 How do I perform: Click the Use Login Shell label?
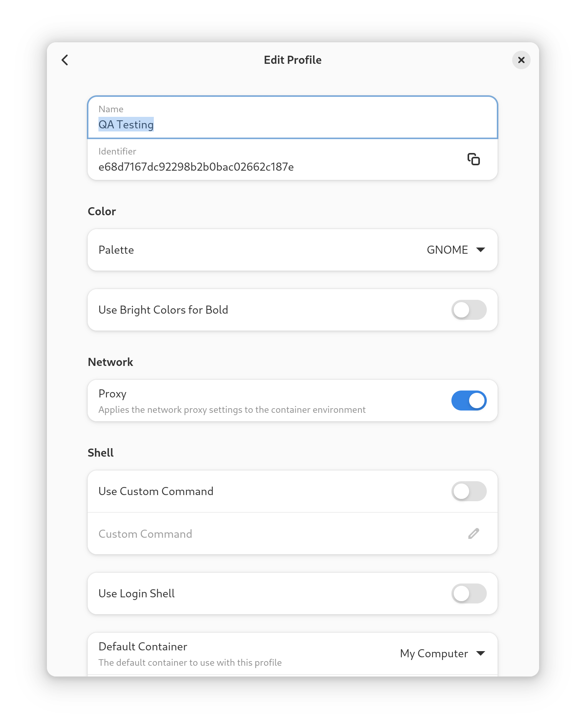tap(137, 593)
